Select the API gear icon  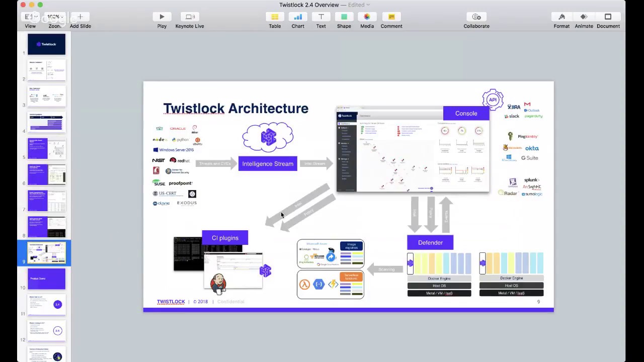tap(493, 100)
